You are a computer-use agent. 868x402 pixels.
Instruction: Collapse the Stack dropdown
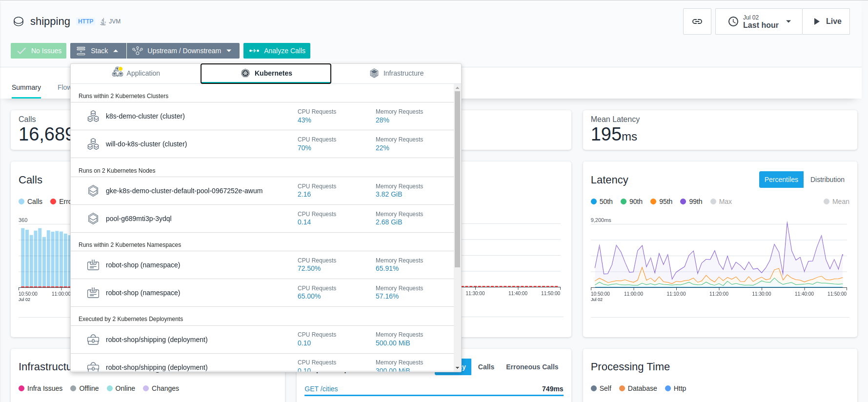(98, 51)
